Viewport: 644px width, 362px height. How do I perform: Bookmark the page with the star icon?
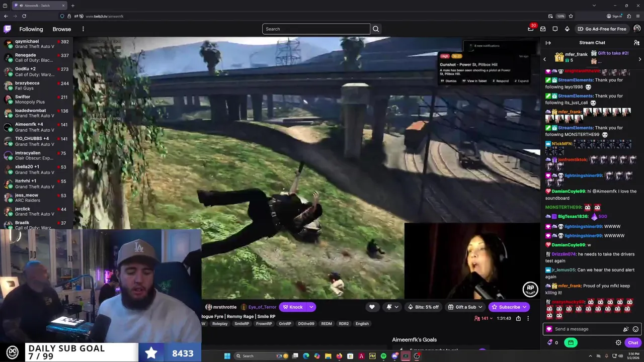[571, 16]
